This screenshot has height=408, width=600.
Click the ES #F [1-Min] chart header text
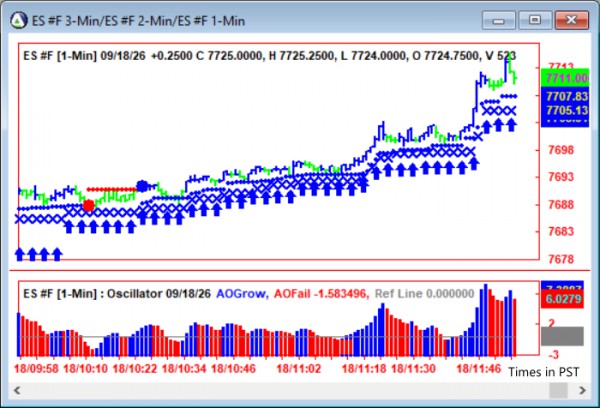coord(269,56)
